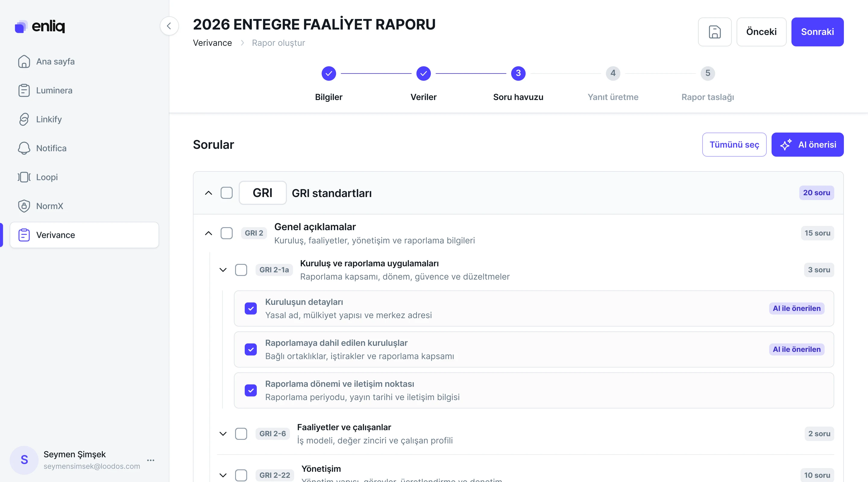Click Rapor taslağı step label
868x482 pixels.
pyautogui.click(x=708, y=97)
